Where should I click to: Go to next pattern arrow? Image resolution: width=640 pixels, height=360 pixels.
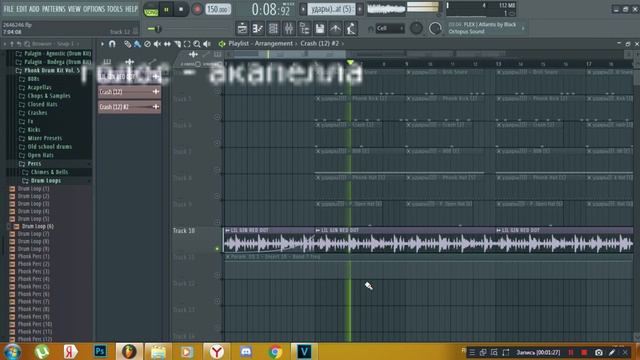click(360, 9)
